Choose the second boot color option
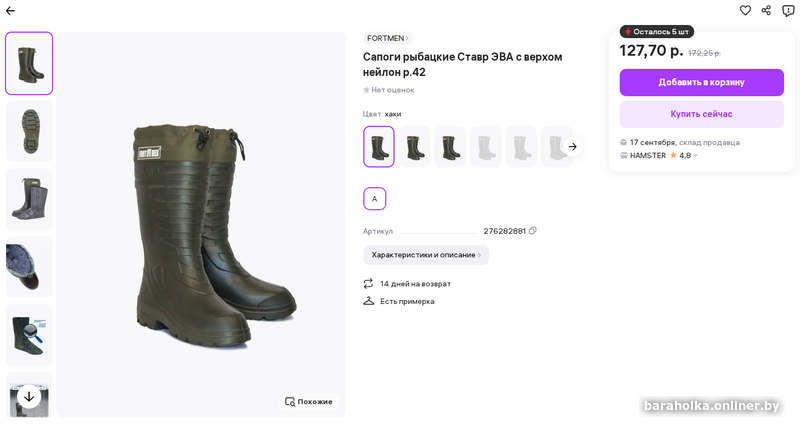The width and height of the screenshot is (800, 427). (x=414, y=146)
